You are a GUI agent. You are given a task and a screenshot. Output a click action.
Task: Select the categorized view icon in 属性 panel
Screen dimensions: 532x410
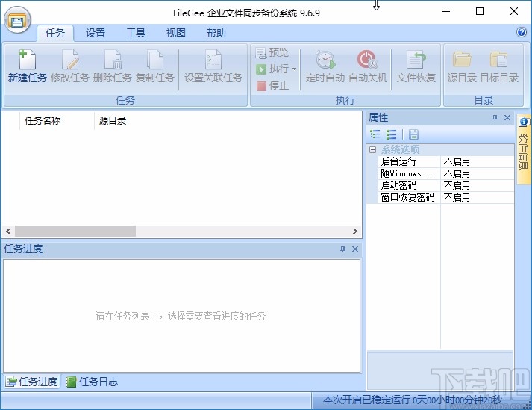[x=375, y=134]
